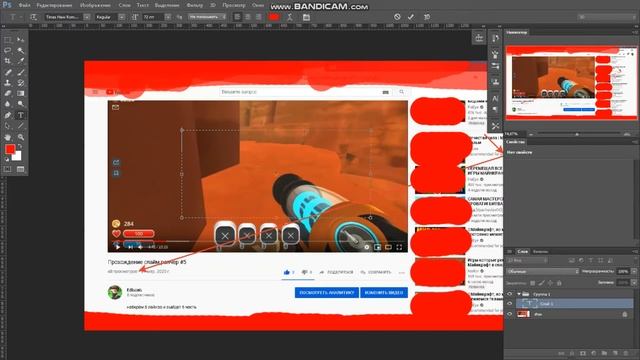Open the Просмотр menu
Viewport: 640px width, 360px height.
(x=234, y=5)
